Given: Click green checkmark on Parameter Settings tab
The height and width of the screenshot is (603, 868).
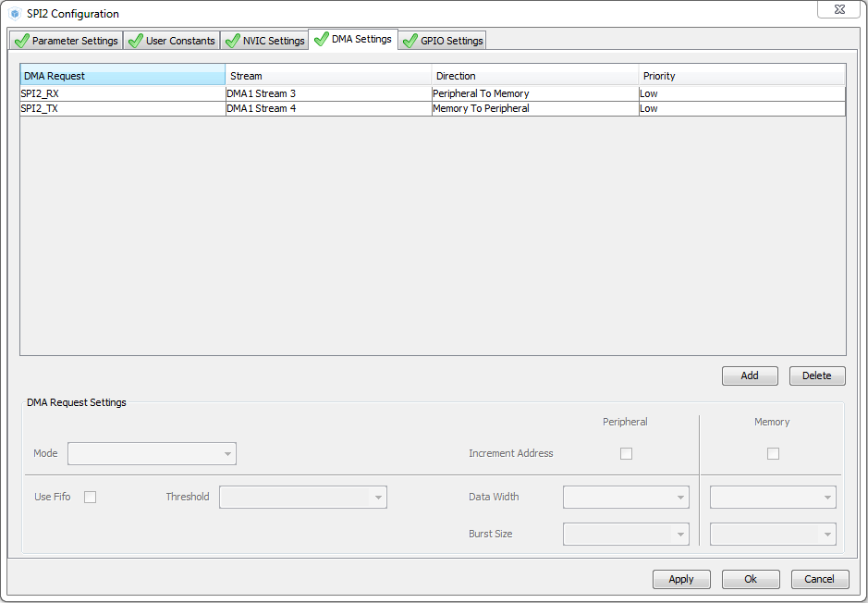Looking at the screenshot, I should pos(21,41).
